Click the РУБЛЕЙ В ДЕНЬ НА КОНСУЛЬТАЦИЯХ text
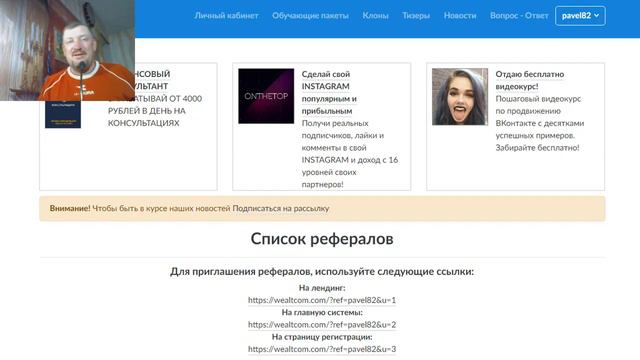The height and width of the screenshot is (360, 640). click(x=147, y=117)
